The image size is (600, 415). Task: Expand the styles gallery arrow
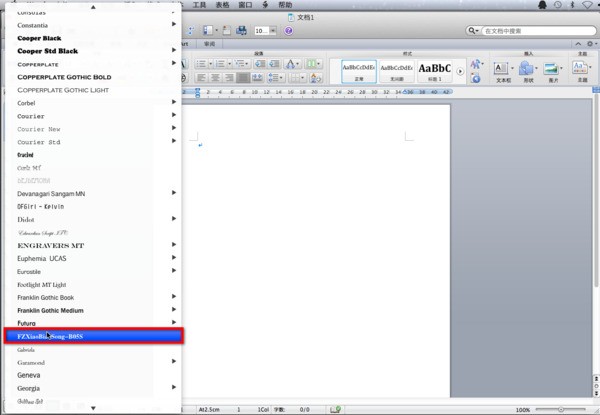tap(460, 72)
